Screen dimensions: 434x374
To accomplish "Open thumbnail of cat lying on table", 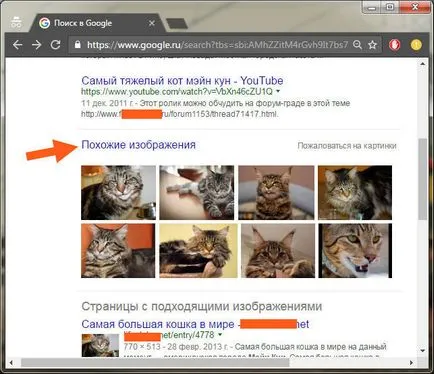I will tap(197, 192).
